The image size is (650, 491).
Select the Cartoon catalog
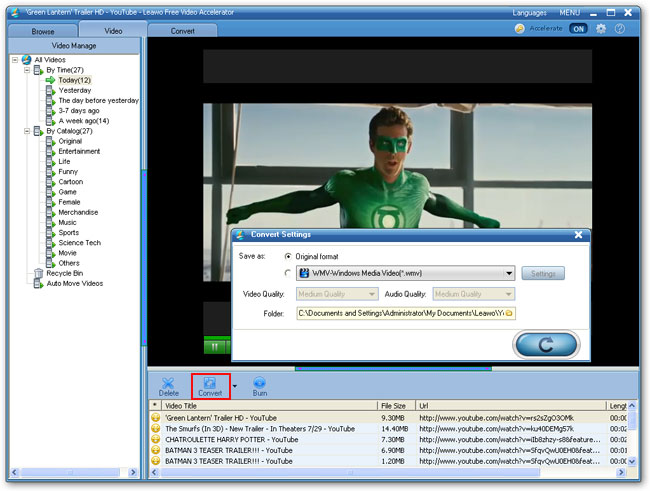click(x=70, y=182)
